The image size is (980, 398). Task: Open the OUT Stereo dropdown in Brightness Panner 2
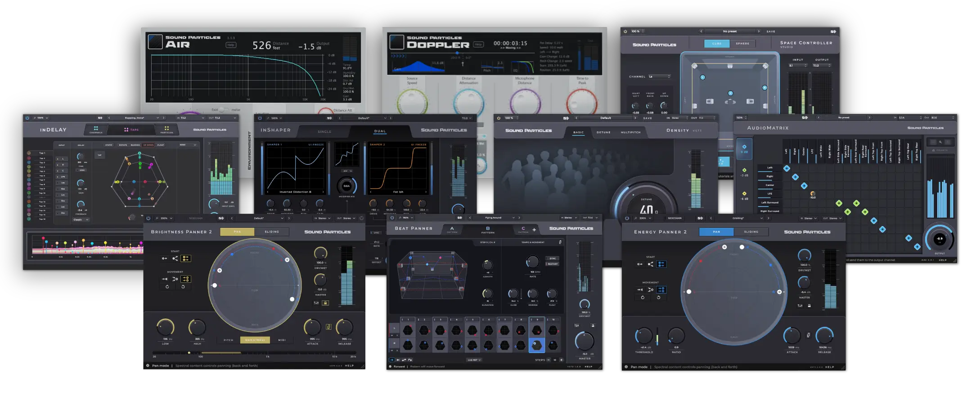point(346,218)
